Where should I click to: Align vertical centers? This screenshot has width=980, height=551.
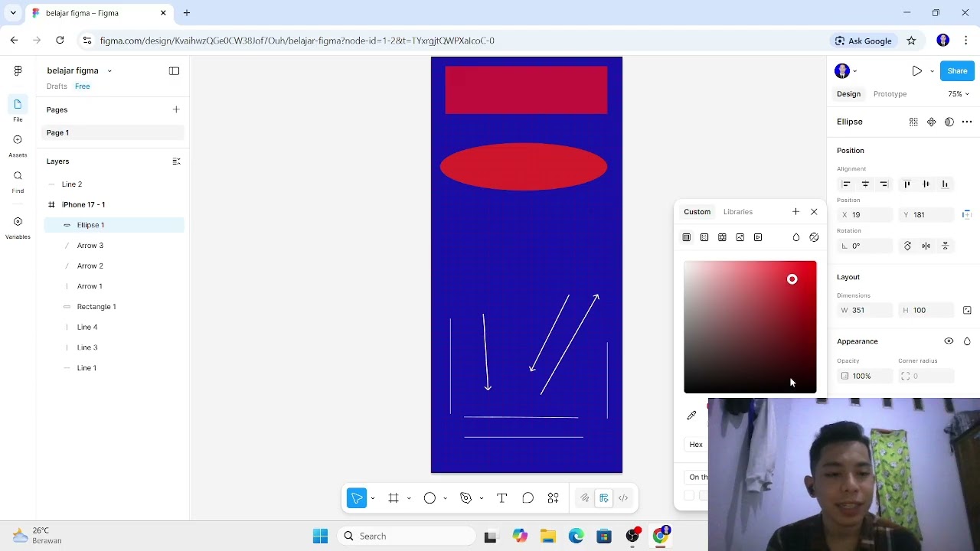click(926, 184)
